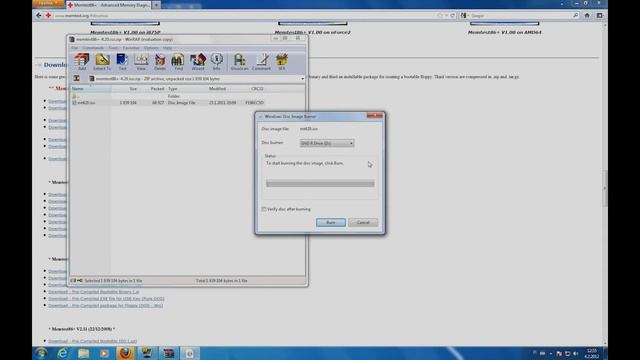This screenshot has width=640, height=360.
Task: Click the search magnifier in Firefox search box
Action: (576, 16)
